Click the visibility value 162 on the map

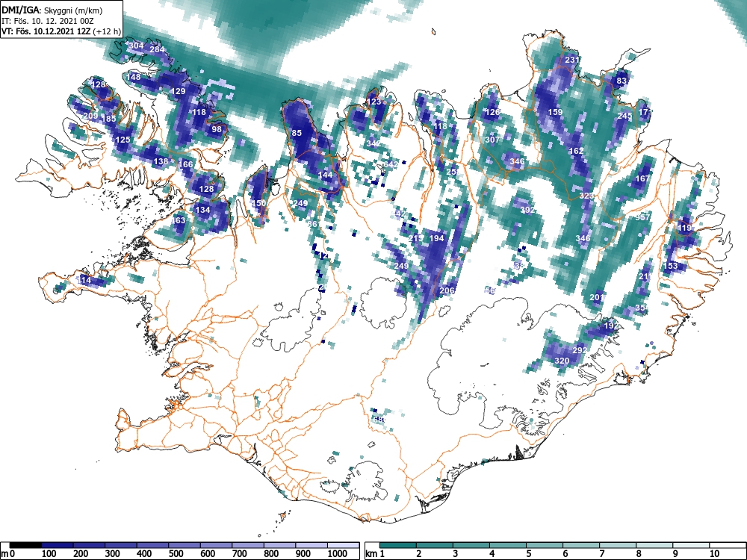point(577,151)
